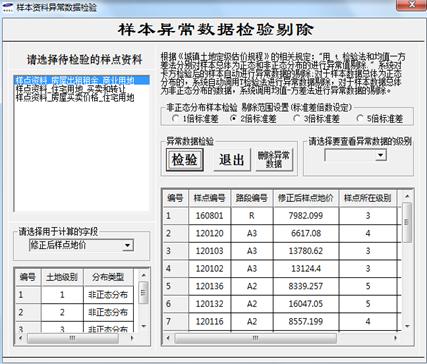Click price cell 8339.257
Image resolution: width=427 pixels, height=364 pixels.
click(306, 286)
